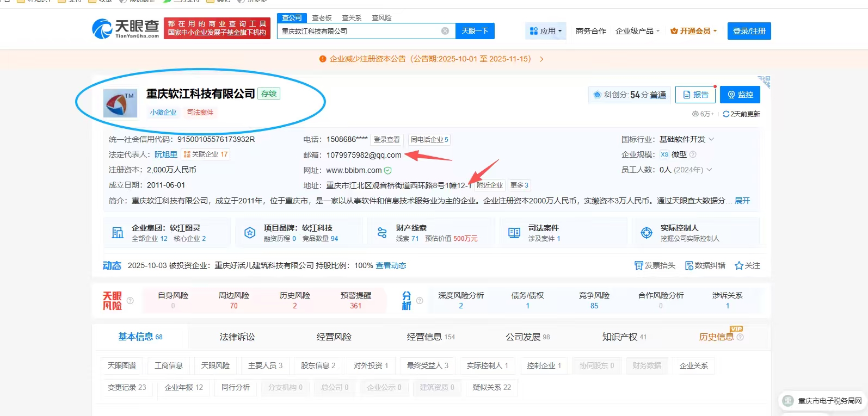Screen dimensions: 868x416
Task: Click the 项目品牌 hexagon icon
Action: click(250, 233)
